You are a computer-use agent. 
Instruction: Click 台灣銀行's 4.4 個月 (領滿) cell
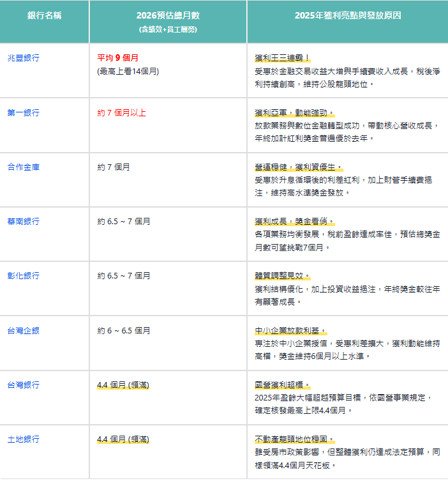click(x=123, y=385)
